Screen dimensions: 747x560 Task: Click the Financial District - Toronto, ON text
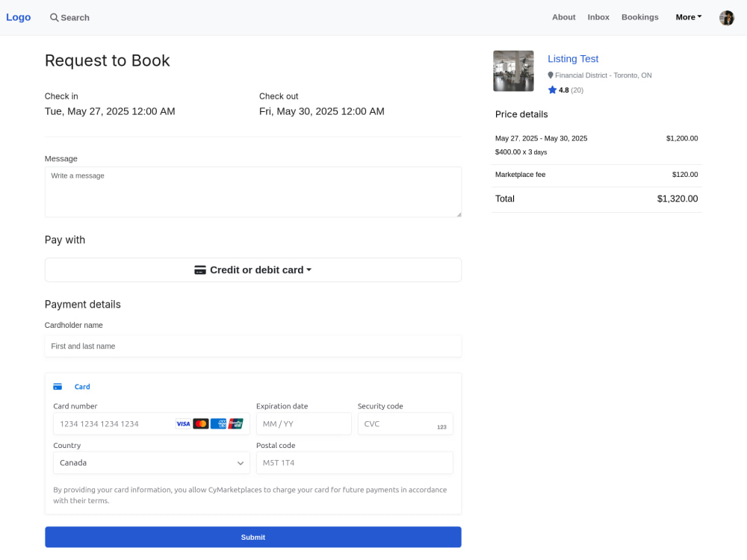point(603,75)
